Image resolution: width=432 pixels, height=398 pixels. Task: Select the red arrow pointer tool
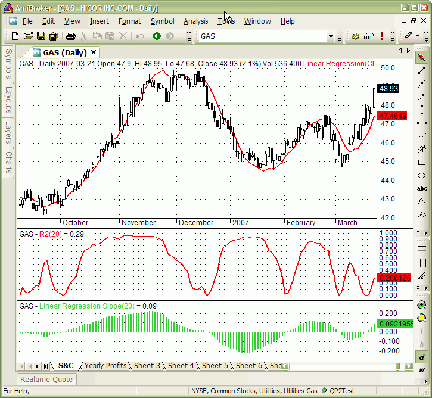(x=422, y=57)
